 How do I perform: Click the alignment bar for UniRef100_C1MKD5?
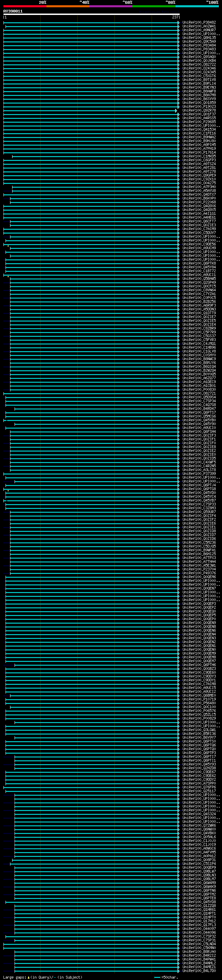96,156
